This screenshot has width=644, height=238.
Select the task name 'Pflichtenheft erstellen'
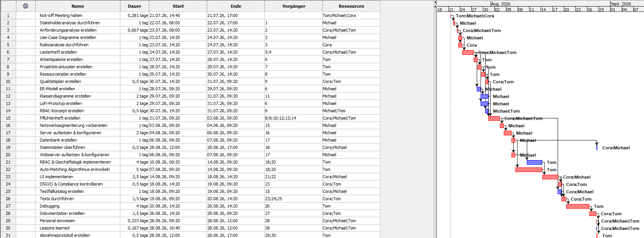click(60, 118)
